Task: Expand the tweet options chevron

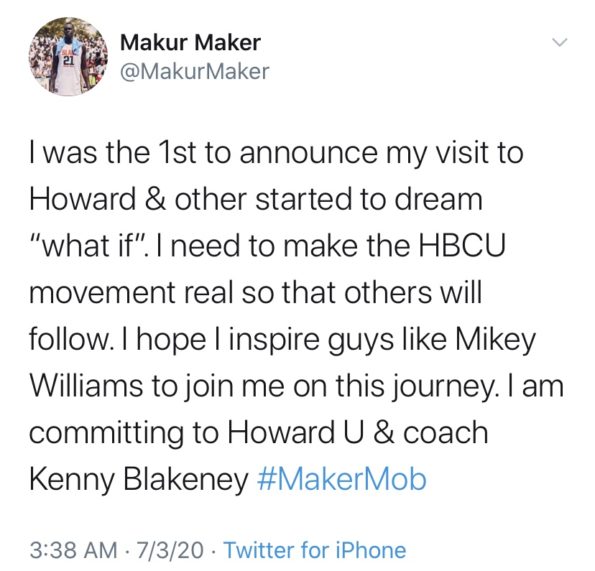Action: 559,42
